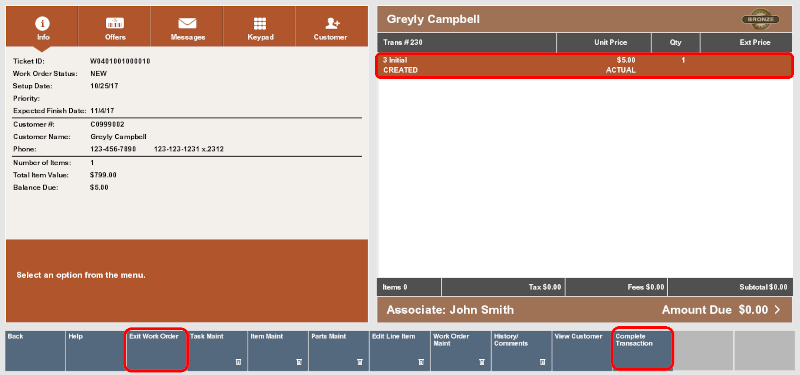Click the Qty column header
Viewport: 800px width, 375px height.
[x=676, y=43]
